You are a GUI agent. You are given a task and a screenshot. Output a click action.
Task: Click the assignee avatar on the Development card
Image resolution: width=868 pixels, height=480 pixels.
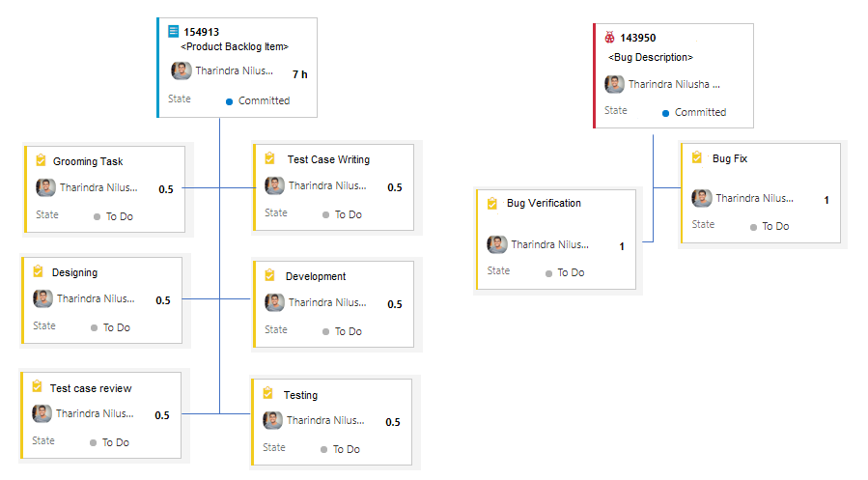[275, 303]
